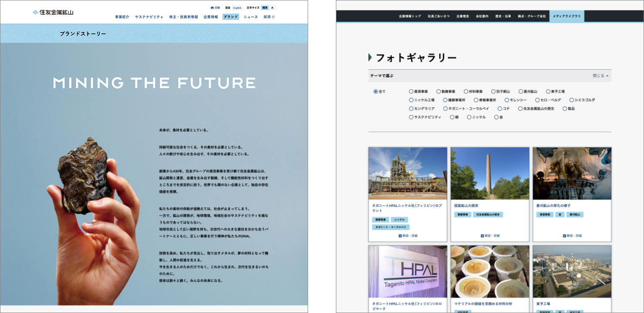Open ニュース in the main navigation

click(251, 17)
